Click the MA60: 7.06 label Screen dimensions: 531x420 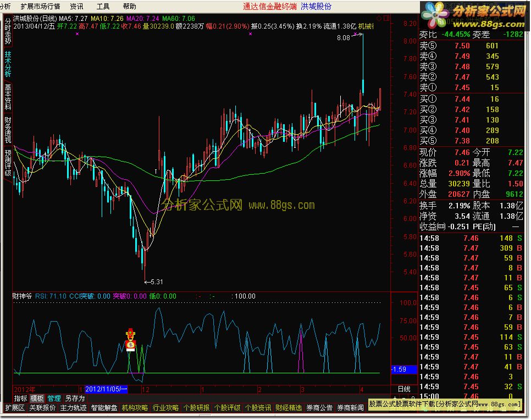coord(179,18)
